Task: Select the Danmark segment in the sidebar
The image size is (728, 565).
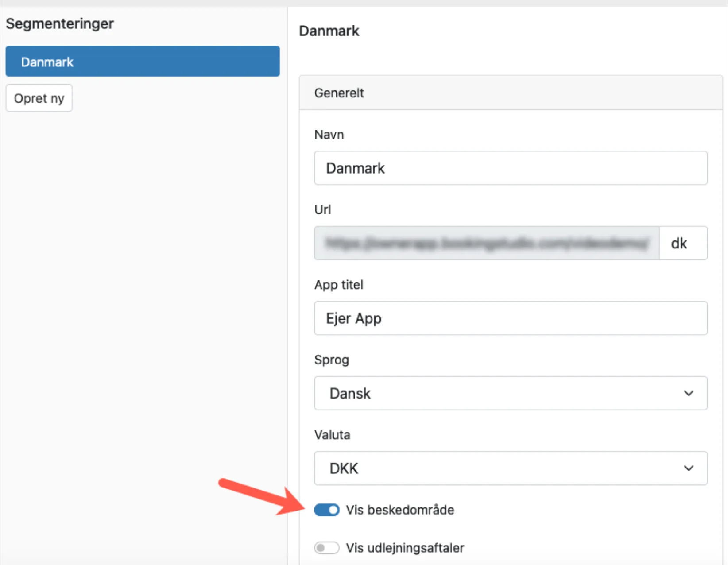Action: tap(142, 62)
